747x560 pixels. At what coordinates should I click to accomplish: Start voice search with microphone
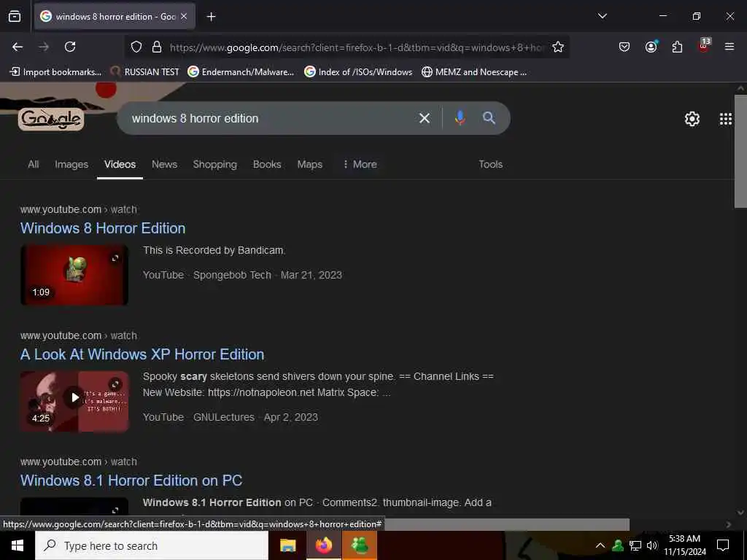point(460,118)
